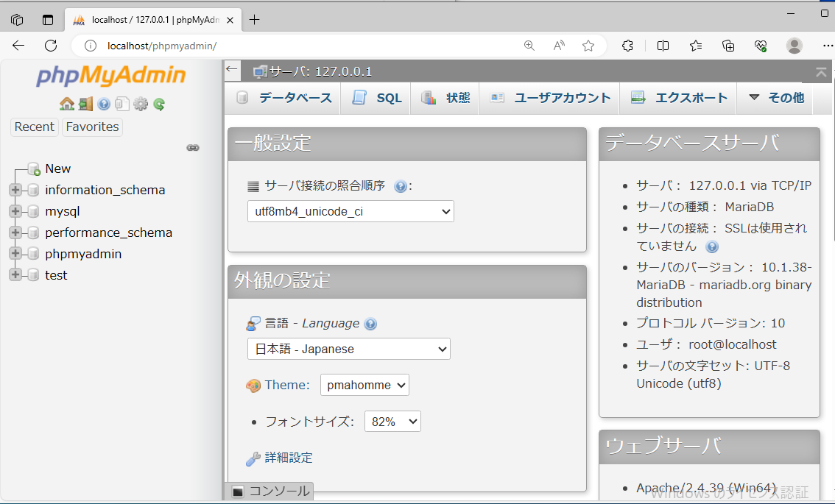Reload navigation panel with green refresh icon

(159, 104)
